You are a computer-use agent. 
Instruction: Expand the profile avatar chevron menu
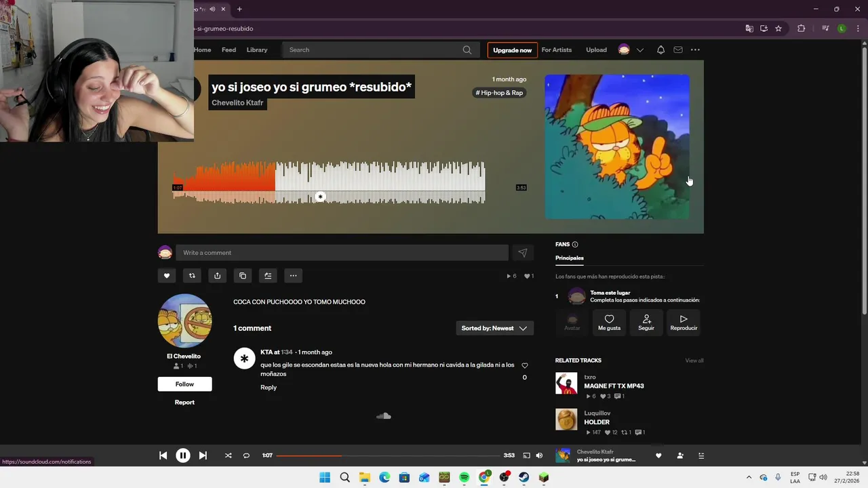pyautogui.click(x=639, y=50)
